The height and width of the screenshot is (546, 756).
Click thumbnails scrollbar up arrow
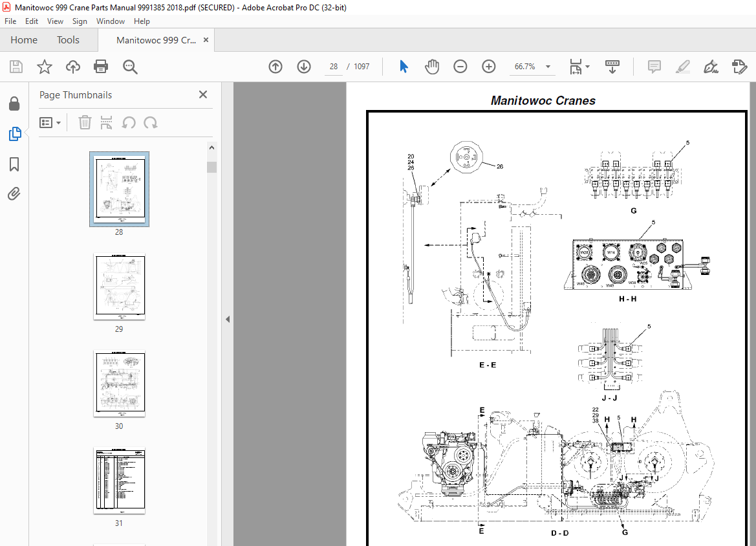click(x=211, y=147)
